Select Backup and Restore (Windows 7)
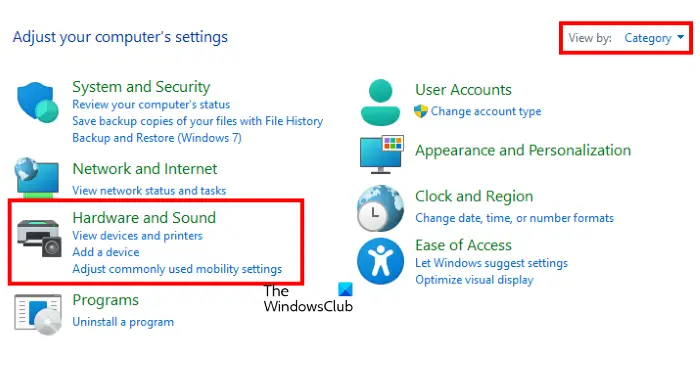The width and height of the screenshot is (700, 366). [157, 137]
